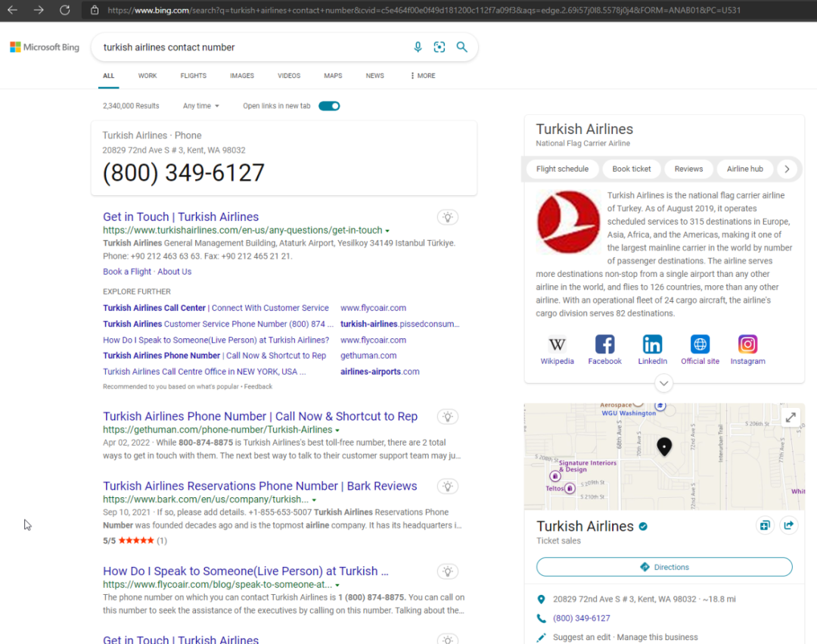Open How Do I Speak to Someone result
Viewport: 817px width, 644px height.
click(x=245, y=571)
